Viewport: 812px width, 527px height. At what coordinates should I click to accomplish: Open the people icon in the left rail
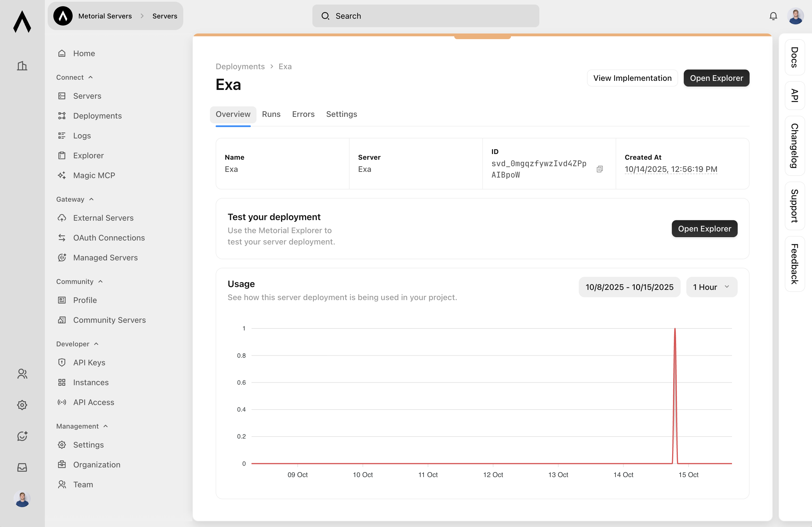point(22,374)
